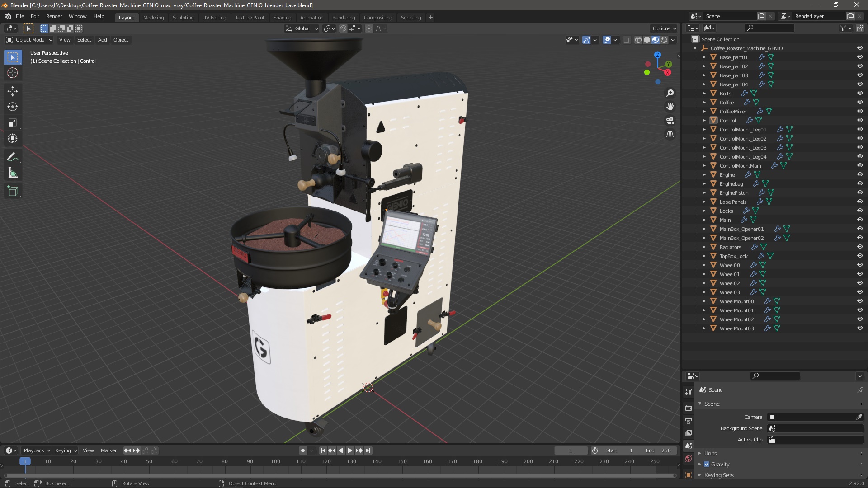868x488 pixels.
Task: Toggle X-ray mode icon
Action: click(627, 40)
